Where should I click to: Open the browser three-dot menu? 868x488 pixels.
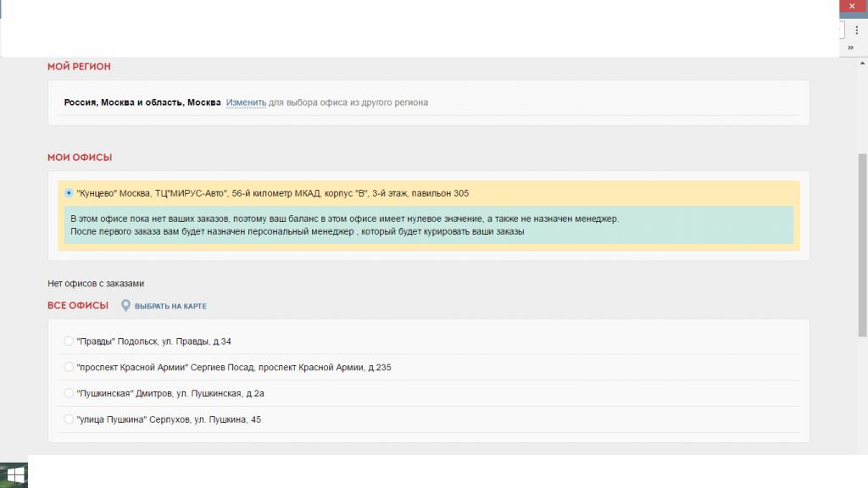(856, 30)
